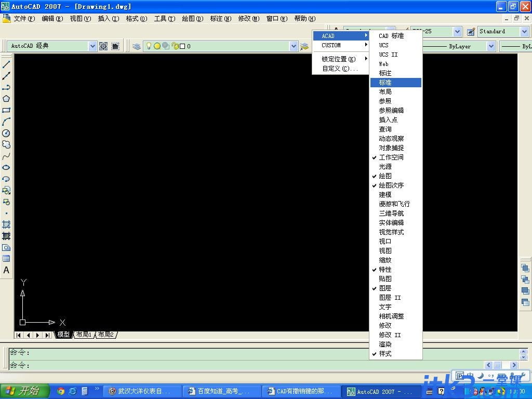Open the ByLayer linetype dropdown
Screen dimensions: 532x399
[x=491, y=46]
